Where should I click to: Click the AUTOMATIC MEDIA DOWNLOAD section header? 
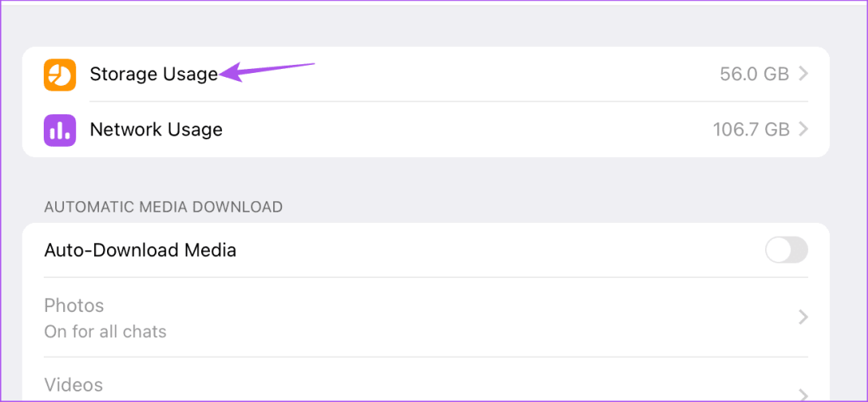(163, 207)
